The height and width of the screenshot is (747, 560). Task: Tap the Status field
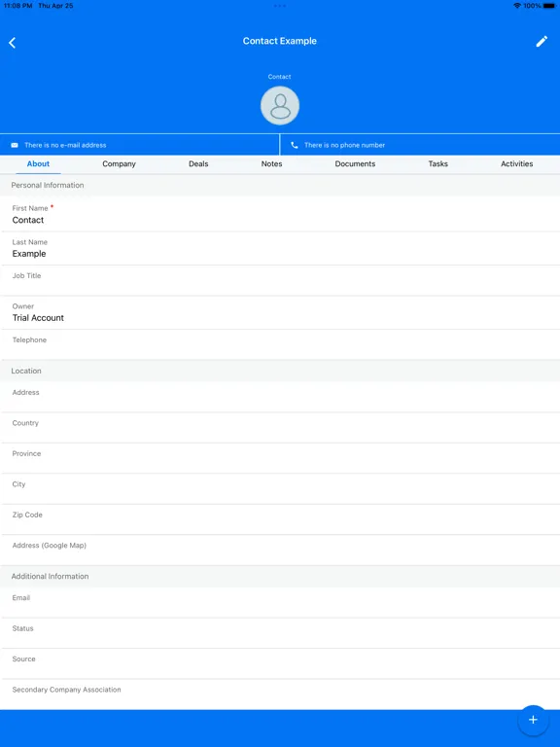[x=280, y=633]
